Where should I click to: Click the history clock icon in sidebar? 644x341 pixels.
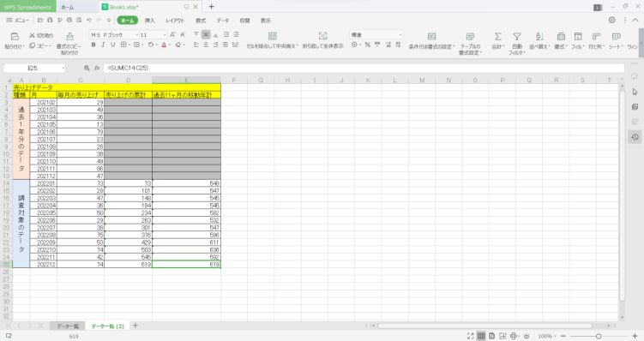(635, 137)
